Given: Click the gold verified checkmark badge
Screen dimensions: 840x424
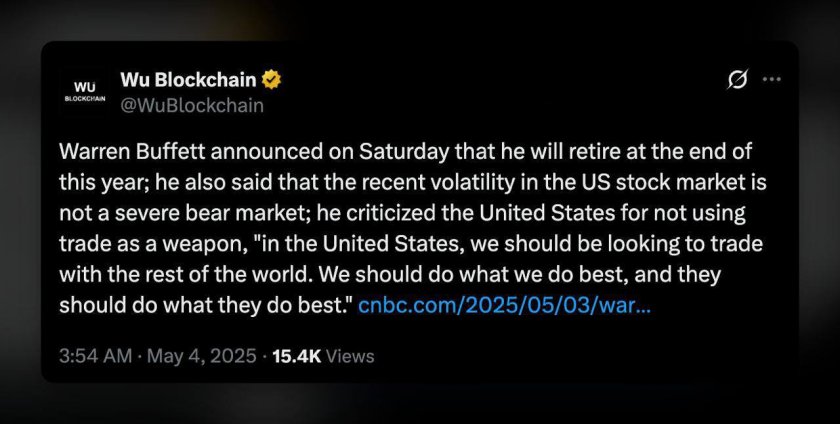Looking at the screenshot, I should tap(272, 79).
